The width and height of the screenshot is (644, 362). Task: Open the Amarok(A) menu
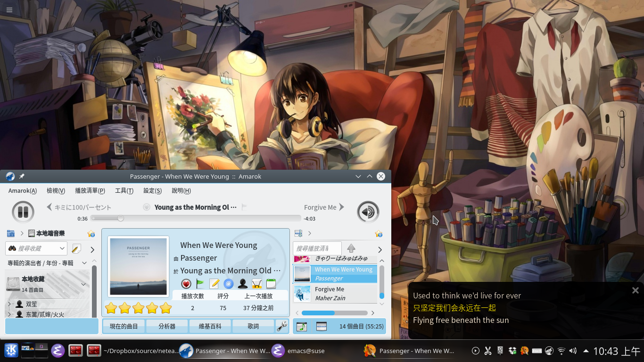[x=23, y=190]
